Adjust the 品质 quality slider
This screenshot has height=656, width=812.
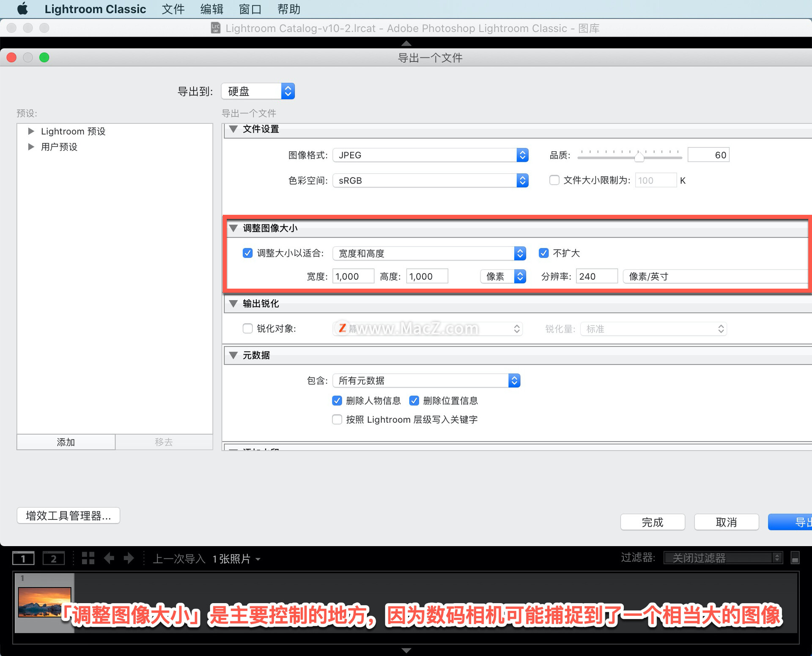(x=639, y=157)
